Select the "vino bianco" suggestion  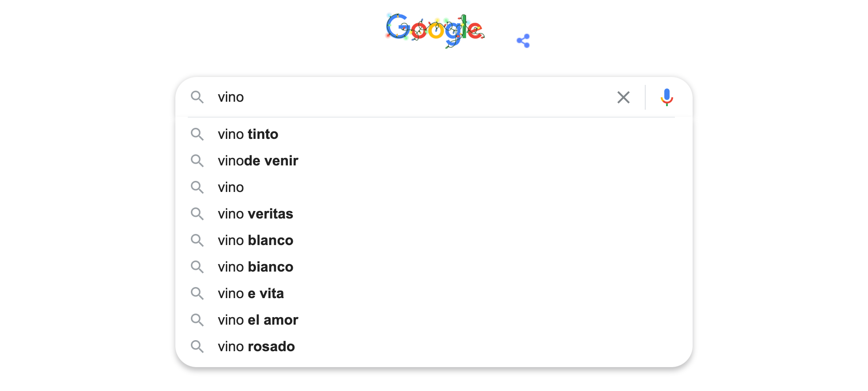click(x=255, y=267)
